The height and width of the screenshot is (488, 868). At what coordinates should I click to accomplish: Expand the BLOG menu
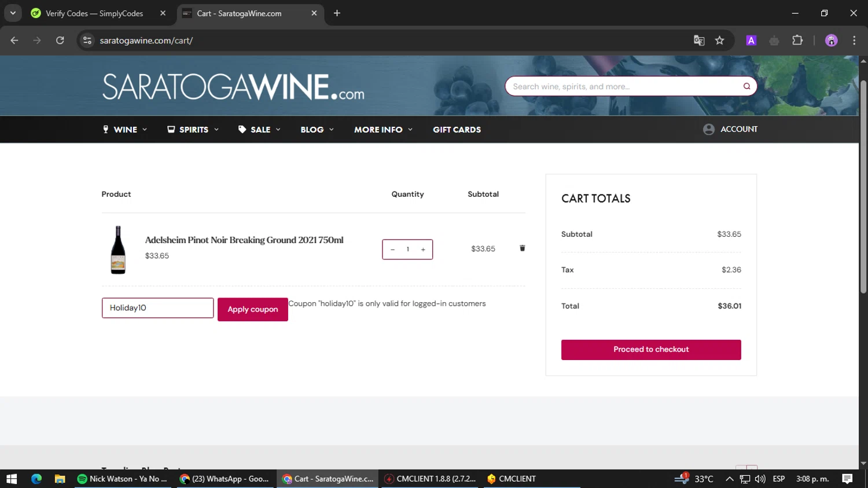317,130
